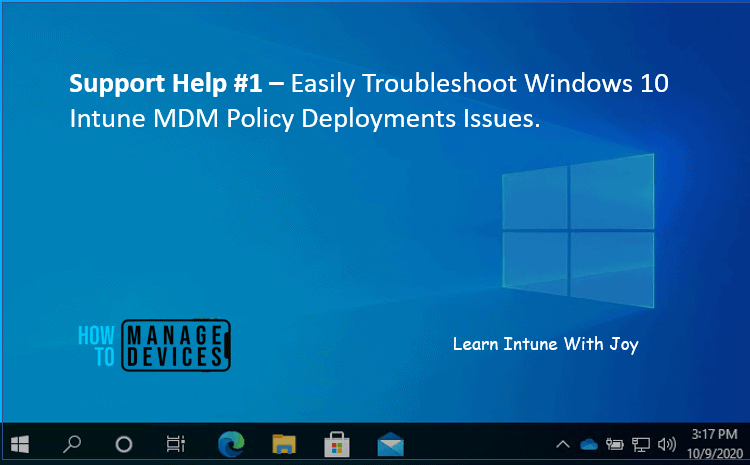
Task: Open Microsoft Store from taskbar
Action: click(337, 444)
